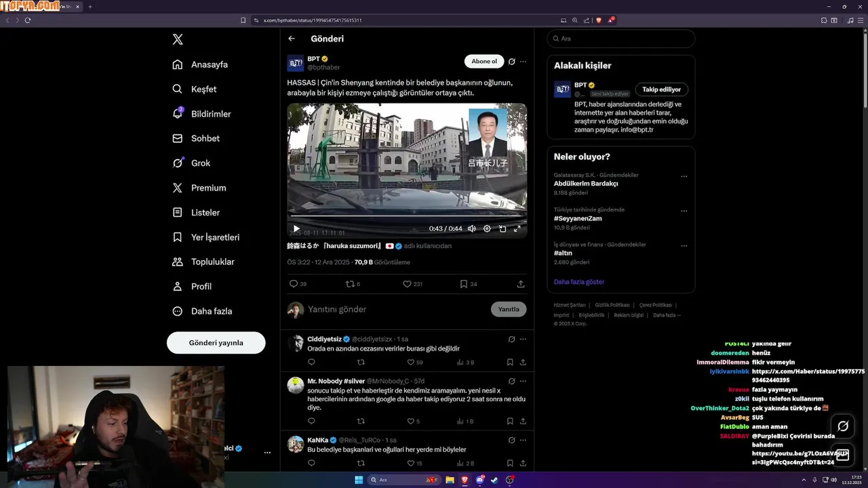
Task: Like KaNKa's reply with 15 likes
Action: click(x=414, y=464)
